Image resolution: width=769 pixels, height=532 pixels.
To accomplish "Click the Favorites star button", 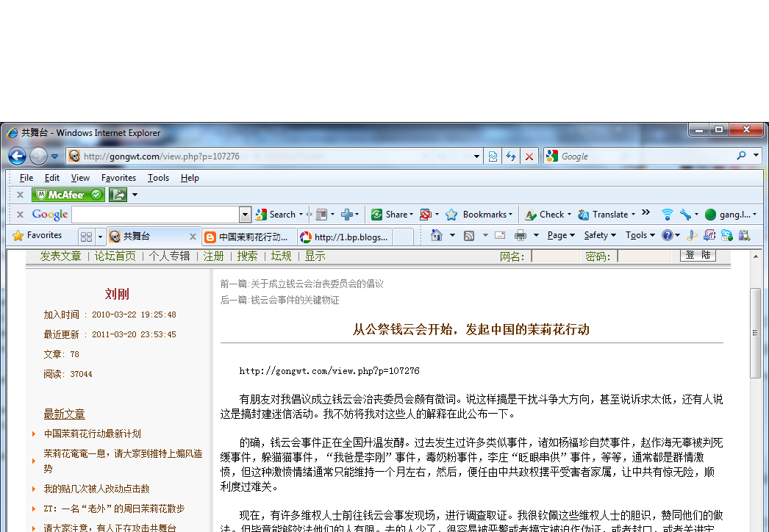I will click(x=37, y=235).
